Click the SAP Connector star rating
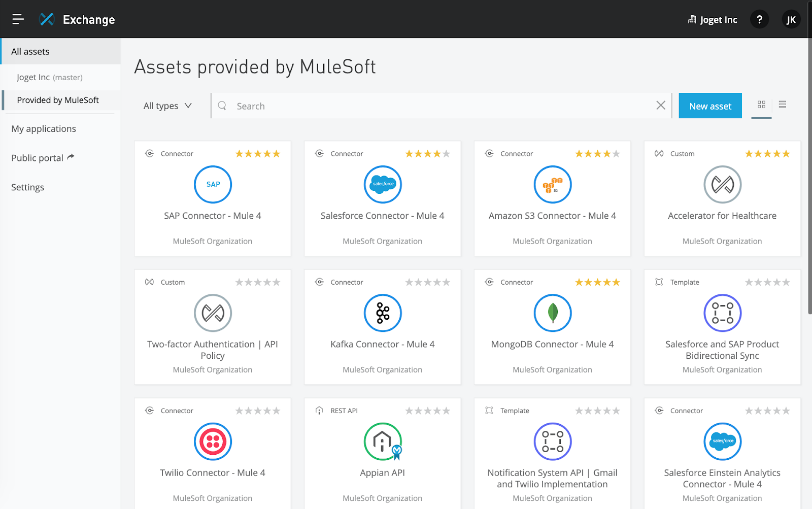Screen dimensions: 812x509 [x=258, y=154]
